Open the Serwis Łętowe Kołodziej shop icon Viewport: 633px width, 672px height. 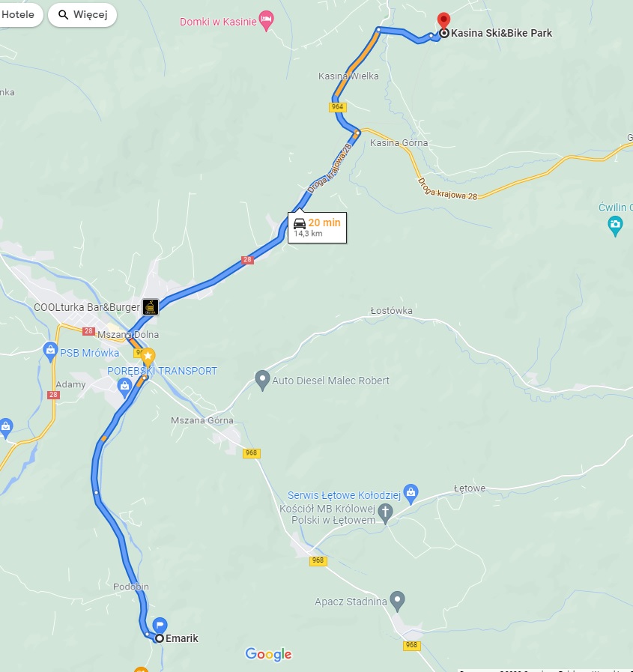pos(411,494)
